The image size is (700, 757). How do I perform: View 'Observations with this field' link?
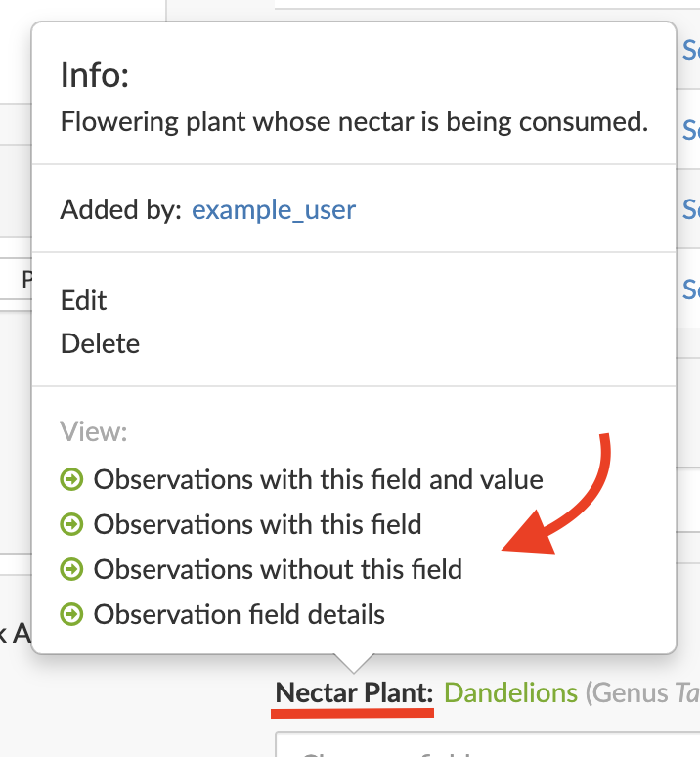tap(258, 524)
